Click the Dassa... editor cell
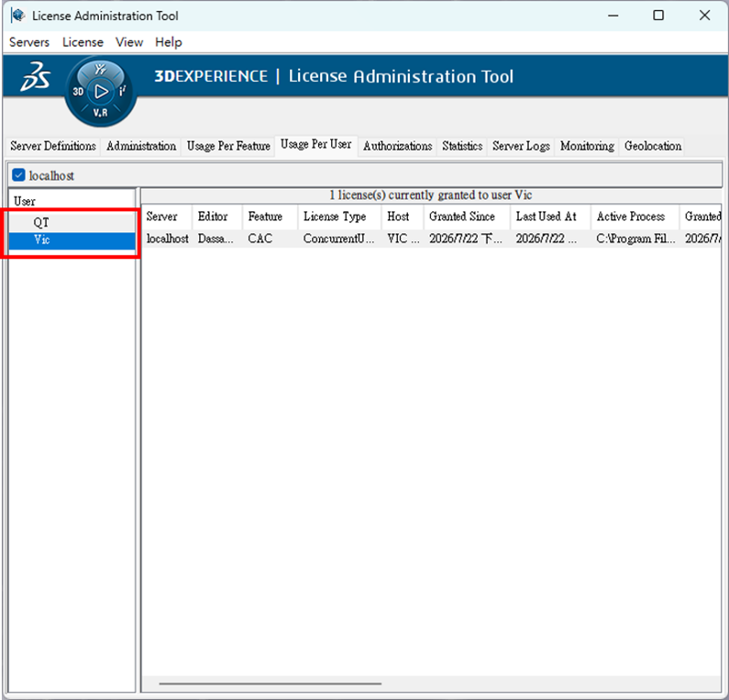The height and width of the screenshot is (700, 729). [x=215, y=239]
